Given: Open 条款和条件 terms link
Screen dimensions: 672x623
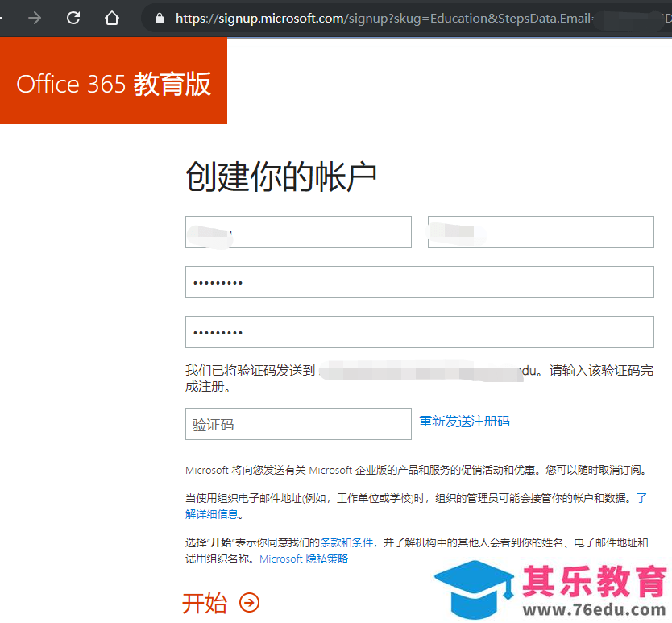Looking at the screenshot, I should click(x=346, y=543).
